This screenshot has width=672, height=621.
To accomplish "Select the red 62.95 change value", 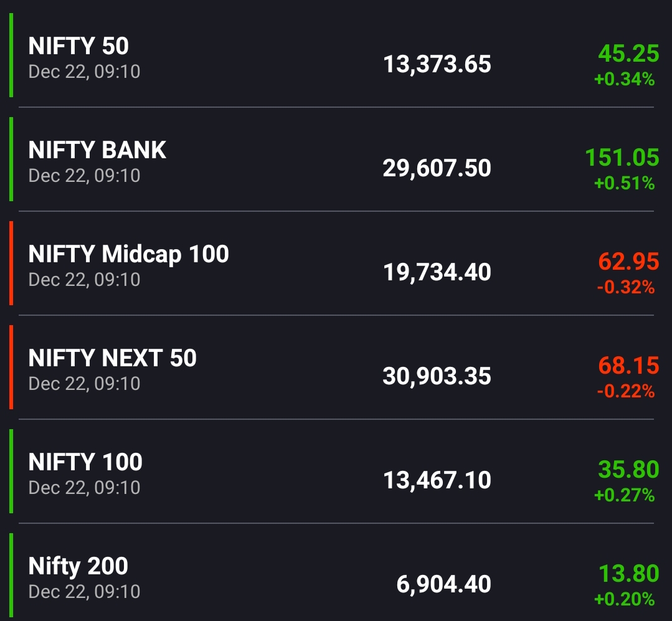I will pyautogui.click(x=628, y=262).
